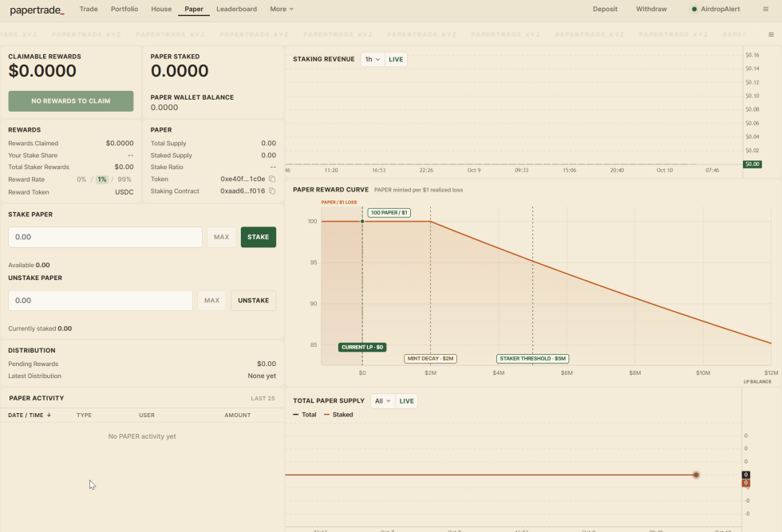Click the 100 PAPER / $1 label
This screenshot has width=782, height=532.
tap(389, 212)
